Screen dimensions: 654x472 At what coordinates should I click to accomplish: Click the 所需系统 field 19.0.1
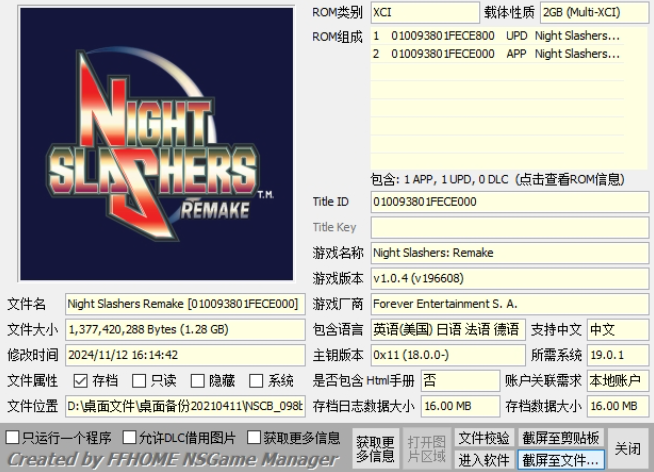click(x=618, y=355)
